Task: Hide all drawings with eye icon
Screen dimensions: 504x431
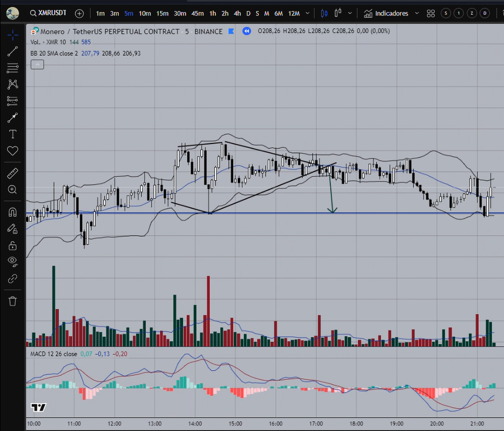Action: tap(13, 262)
